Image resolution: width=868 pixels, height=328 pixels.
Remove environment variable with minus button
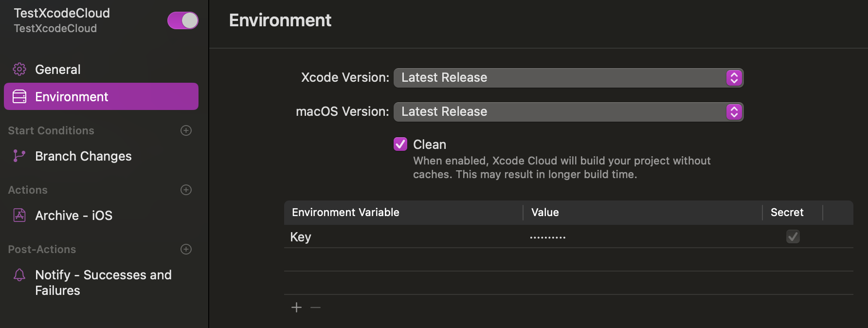315,308
